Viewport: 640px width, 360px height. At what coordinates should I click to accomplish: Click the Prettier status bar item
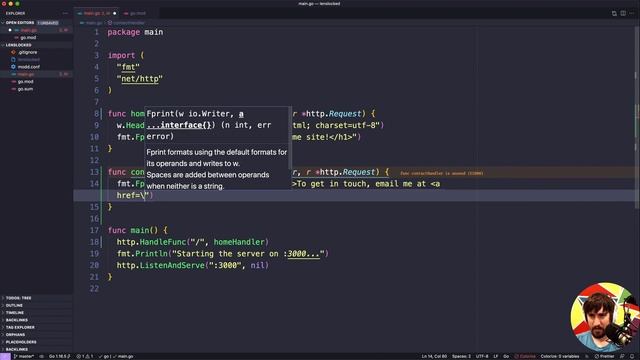[604, 356]
